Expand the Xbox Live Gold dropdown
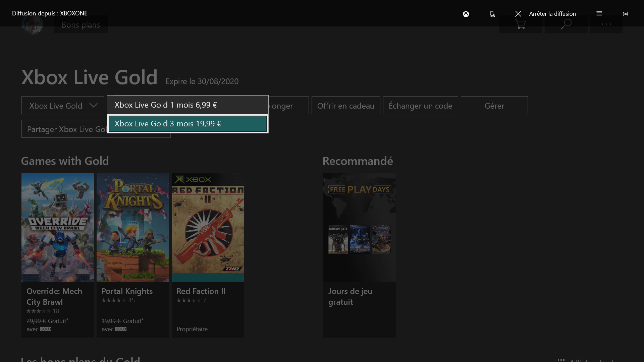The height and width of the screenshot is (362, 644). click(63, 106)
